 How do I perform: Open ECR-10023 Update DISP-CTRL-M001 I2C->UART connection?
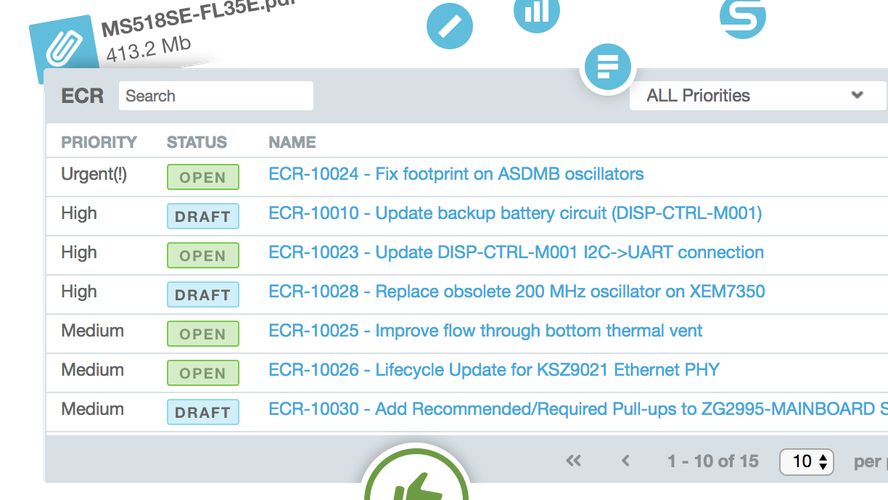pyautogui.click(x=516, y=252)
